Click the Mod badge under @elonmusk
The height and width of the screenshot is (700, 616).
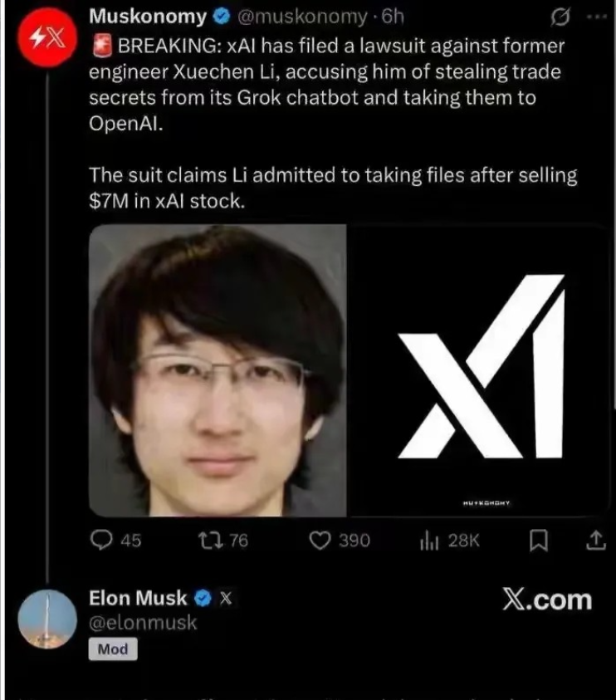pos(113,649)
